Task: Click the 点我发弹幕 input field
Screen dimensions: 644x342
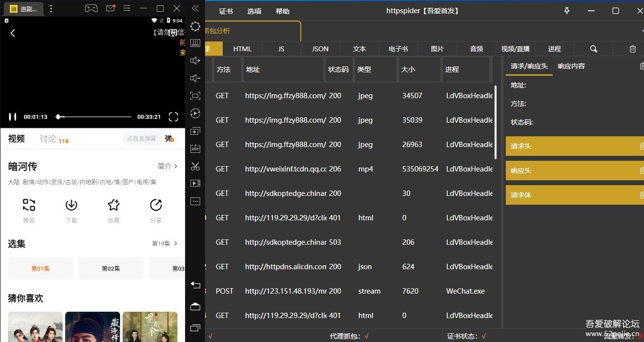Action: pos(142,138)
